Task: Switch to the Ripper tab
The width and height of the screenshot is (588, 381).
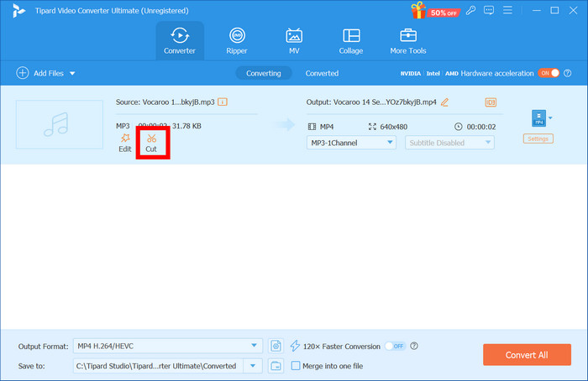Action: (x=237, y=41)
